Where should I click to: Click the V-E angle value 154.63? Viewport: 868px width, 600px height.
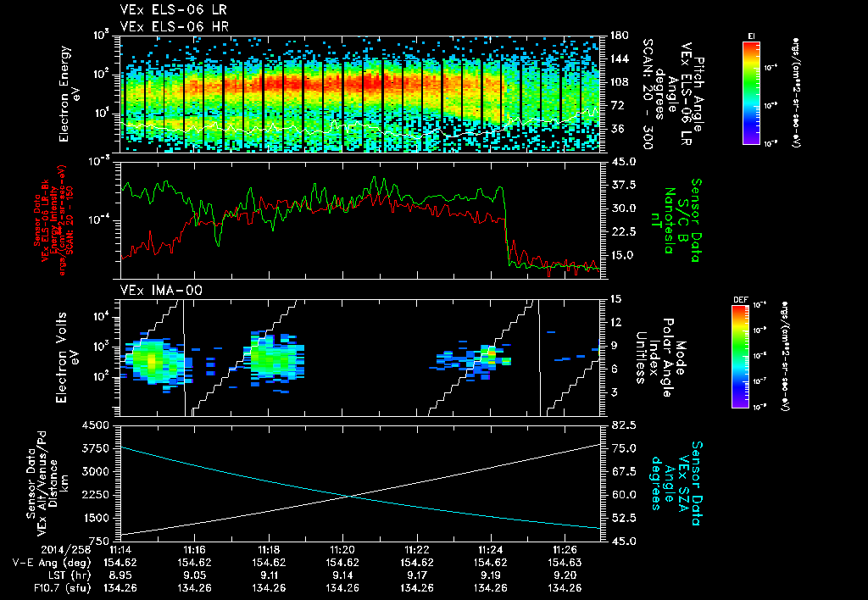pos(564,563)
